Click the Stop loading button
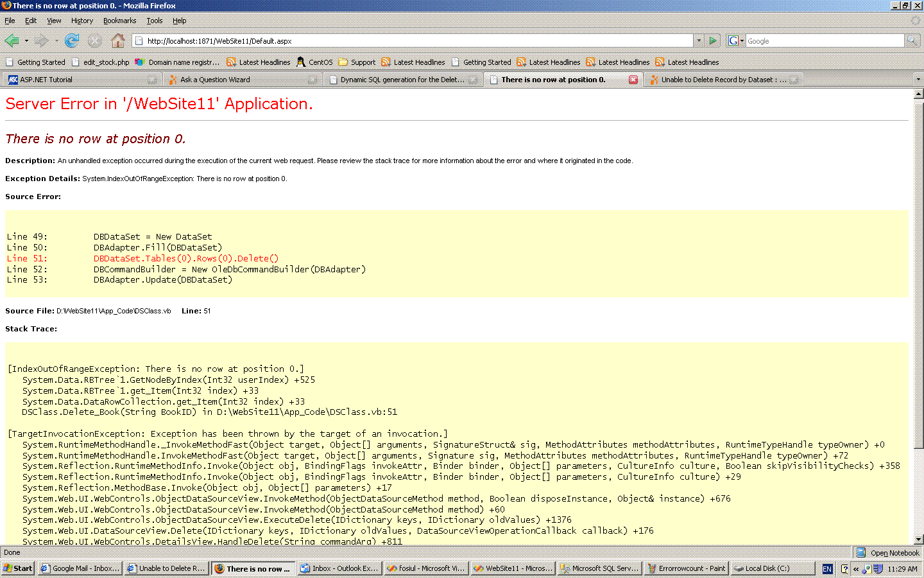This screenshot has width=924, height=578. point(95,40)
